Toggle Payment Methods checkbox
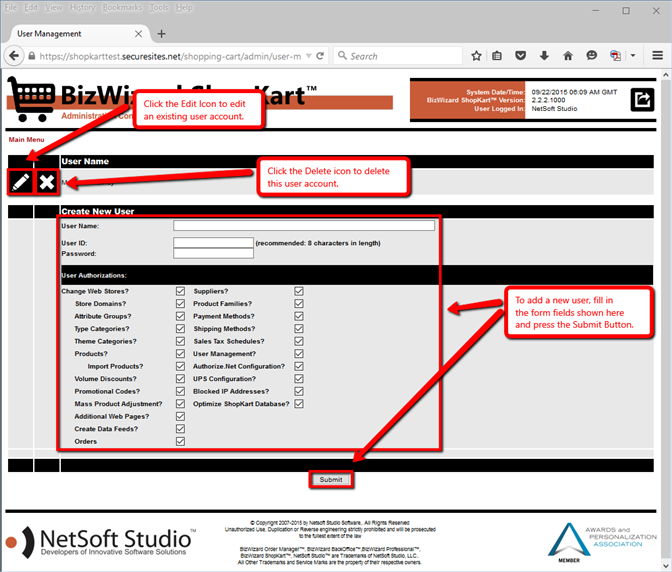Image resolution: width=672 pixels, height=572 pixels. 299,316
